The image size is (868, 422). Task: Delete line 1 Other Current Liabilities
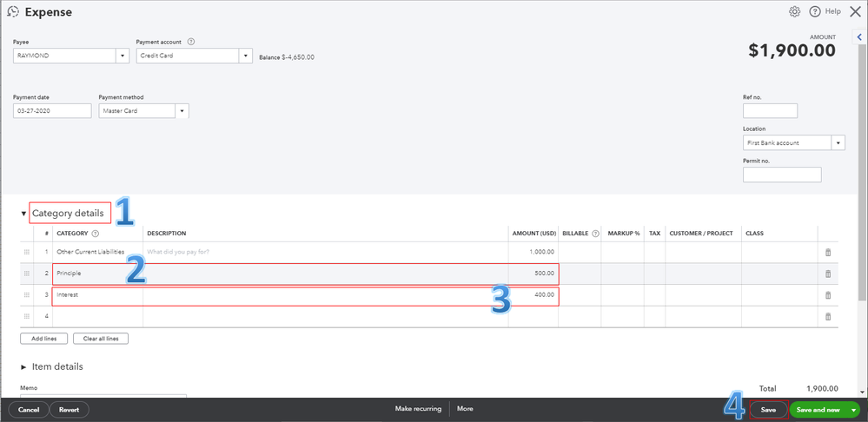[828, 252]
